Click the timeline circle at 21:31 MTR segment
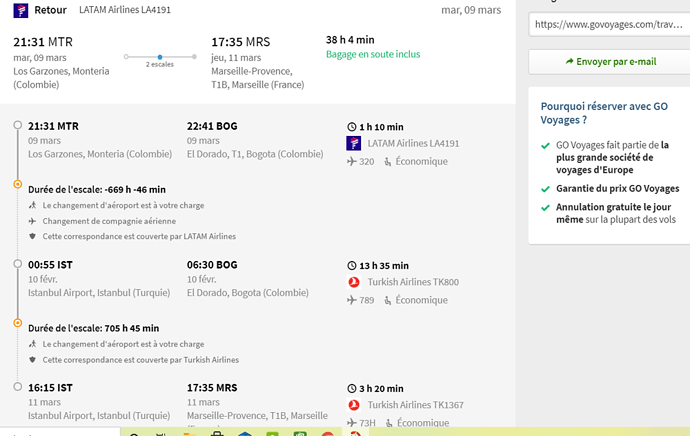The image size is (690, 436). pos(18,125)
